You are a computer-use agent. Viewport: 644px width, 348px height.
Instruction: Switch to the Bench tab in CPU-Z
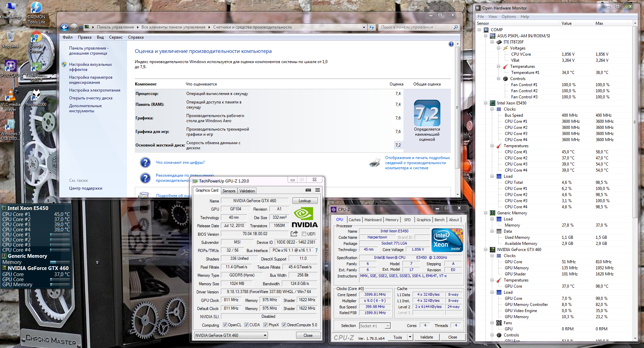(439, 220)
